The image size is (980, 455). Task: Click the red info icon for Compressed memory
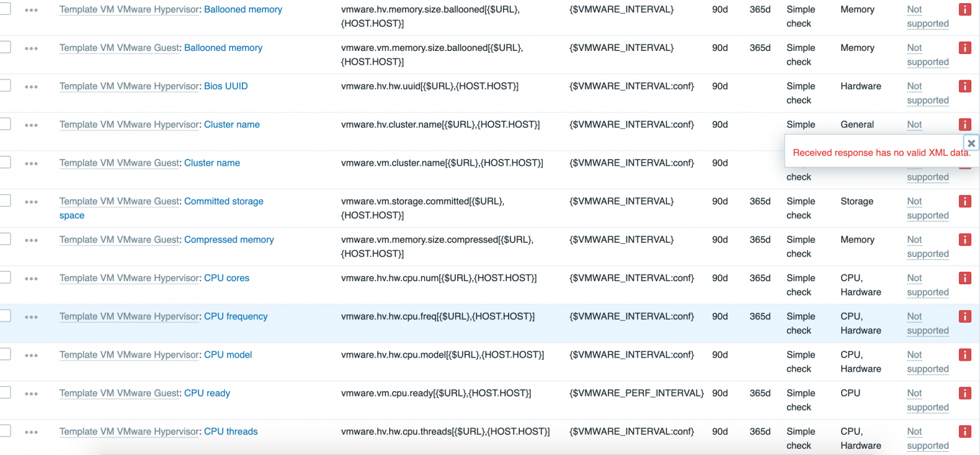tap(965, 240)
